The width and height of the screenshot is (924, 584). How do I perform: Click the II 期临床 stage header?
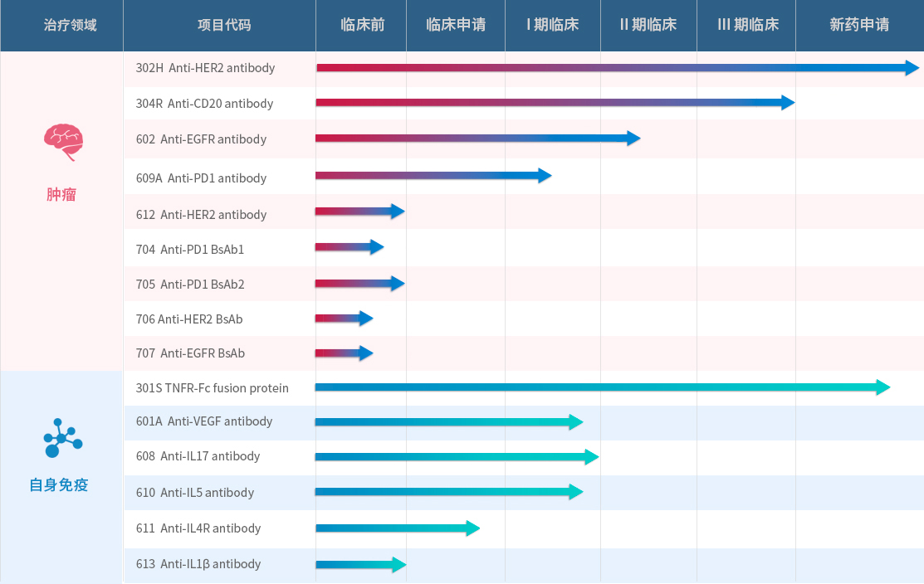click(648, 25)
